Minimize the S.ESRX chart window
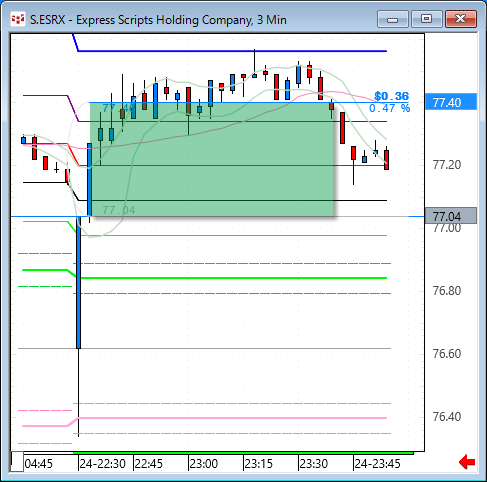The width and height of the screenshot is (487, 482). tap(393, 19)
